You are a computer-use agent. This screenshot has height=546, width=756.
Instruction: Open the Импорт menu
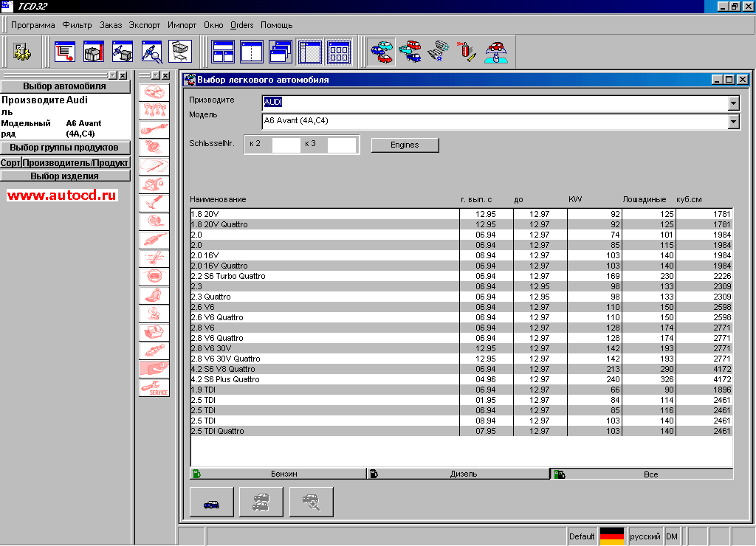pyautogui.click(x=182, y=25)
